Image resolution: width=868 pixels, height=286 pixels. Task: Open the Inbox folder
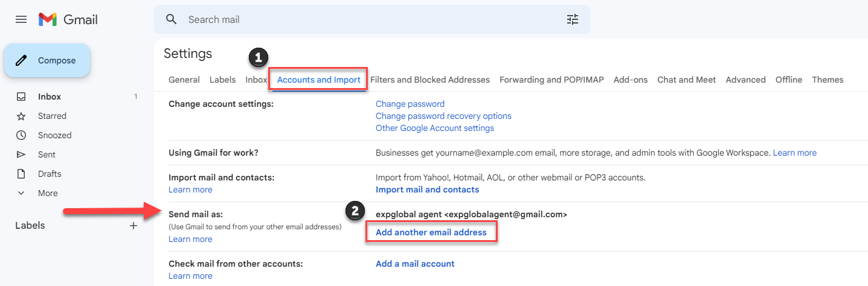[x=50, y=97]
